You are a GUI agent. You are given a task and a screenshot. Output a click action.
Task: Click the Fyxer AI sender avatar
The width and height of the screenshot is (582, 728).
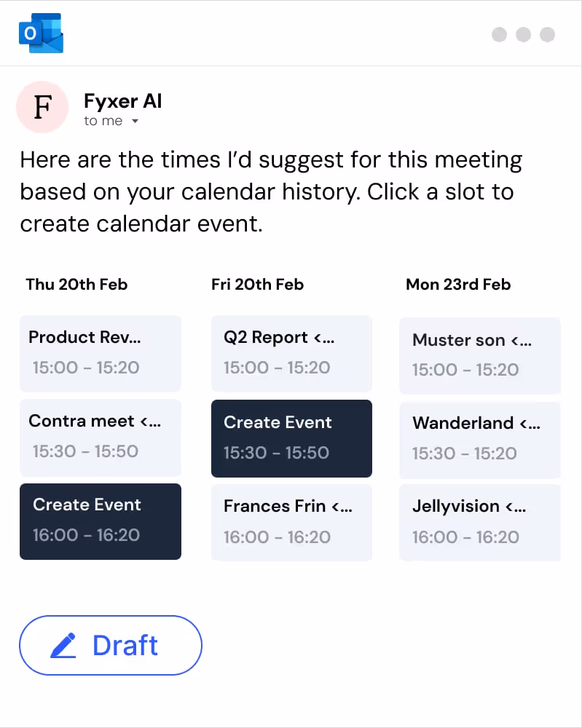coord(42,107)
